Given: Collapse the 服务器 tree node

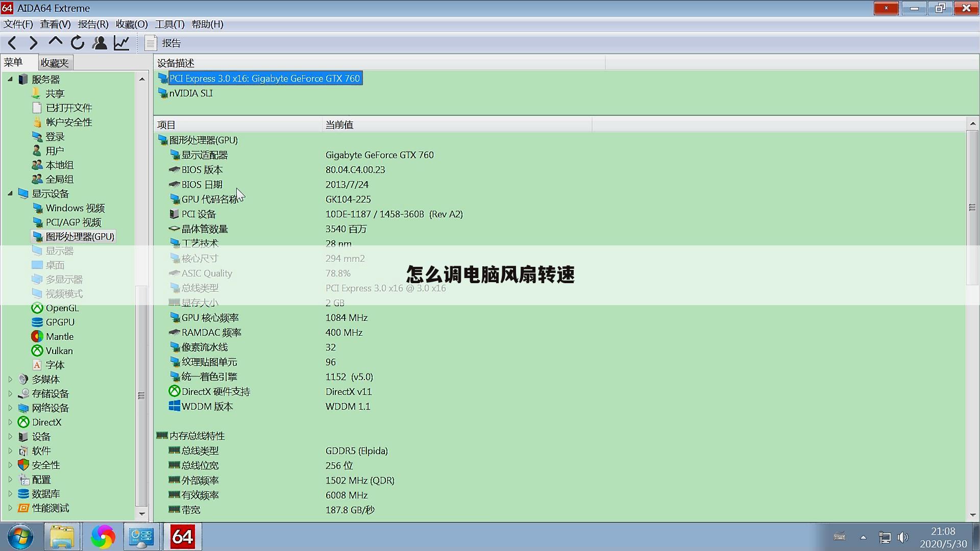Looking at the screenshot, I should coord(10,79).
